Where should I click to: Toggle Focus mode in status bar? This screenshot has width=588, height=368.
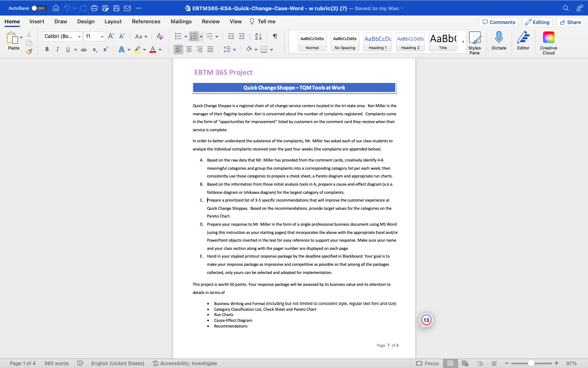(x=428, y=363)
